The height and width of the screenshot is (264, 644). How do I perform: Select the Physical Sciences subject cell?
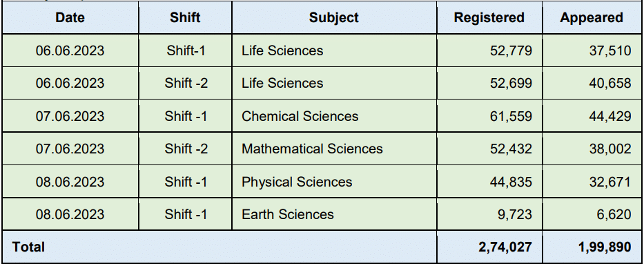point(334,181)
